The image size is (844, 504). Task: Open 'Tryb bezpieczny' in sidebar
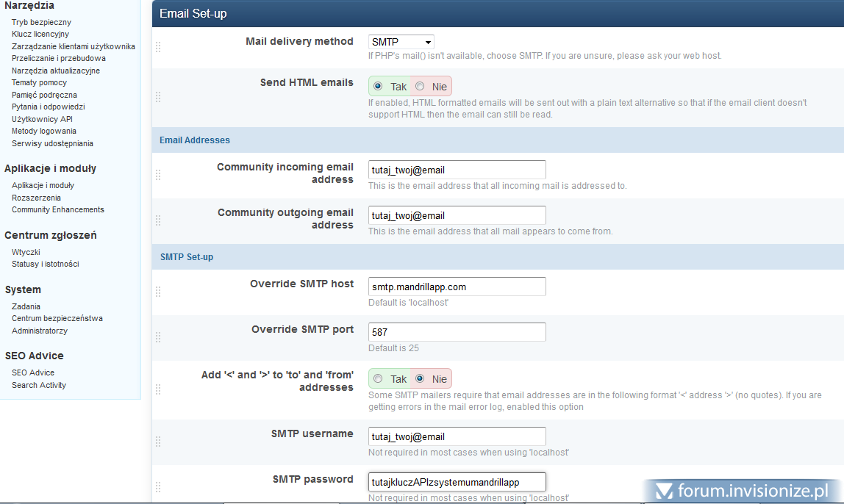pos(41,22)
